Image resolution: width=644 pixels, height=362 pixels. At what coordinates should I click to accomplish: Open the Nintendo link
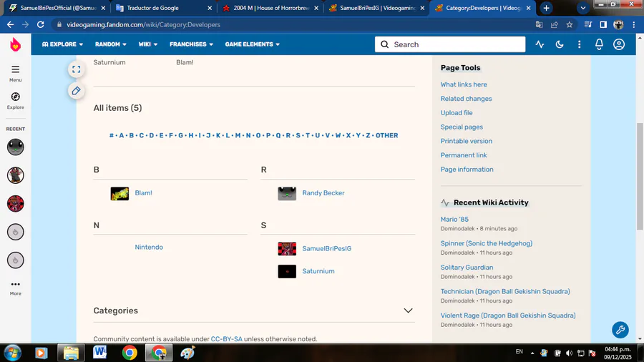(x=149, y=247)
